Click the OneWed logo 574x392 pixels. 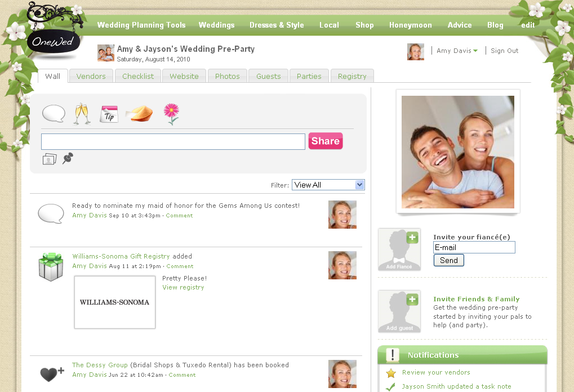coord(53,42)
